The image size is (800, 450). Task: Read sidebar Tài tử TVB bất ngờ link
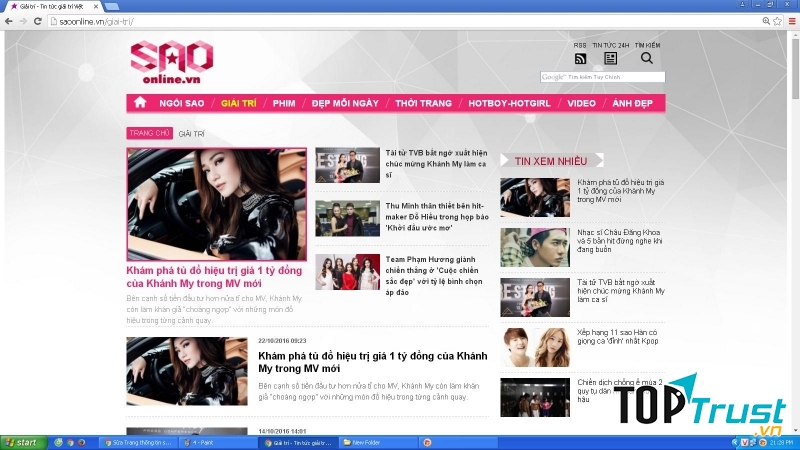point(621,291)
